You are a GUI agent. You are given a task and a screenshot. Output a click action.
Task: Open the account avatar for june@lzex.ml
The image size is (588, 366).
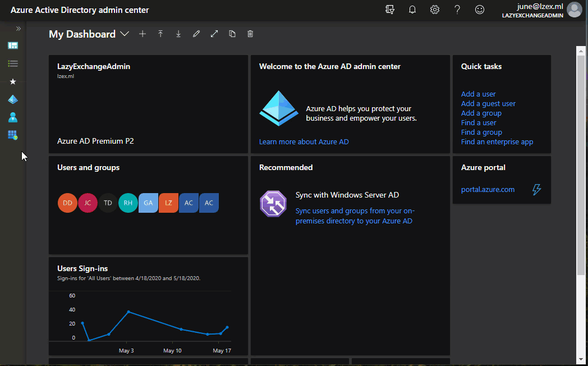pyautogui.click(x=574, y=10)
